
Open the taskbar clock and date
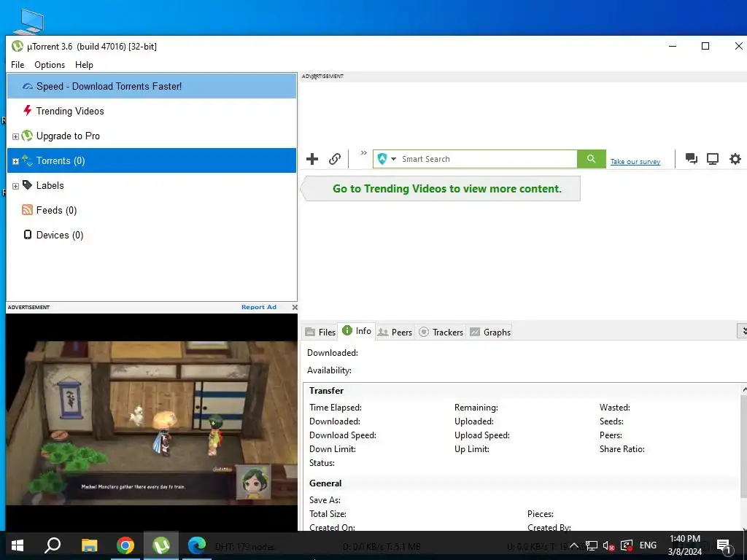pos(684,545)
